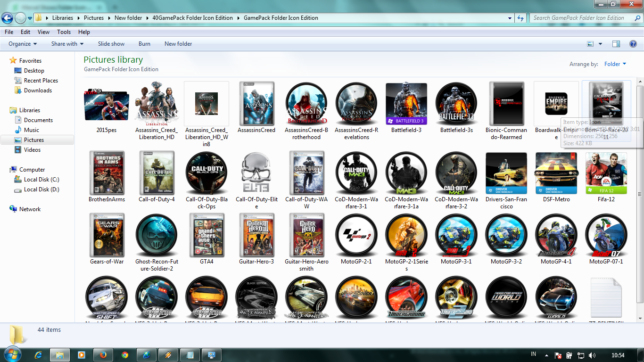644x362 pixels.
Task: Select the Battlefield-3 tile icon
Action: pos(406,104)
